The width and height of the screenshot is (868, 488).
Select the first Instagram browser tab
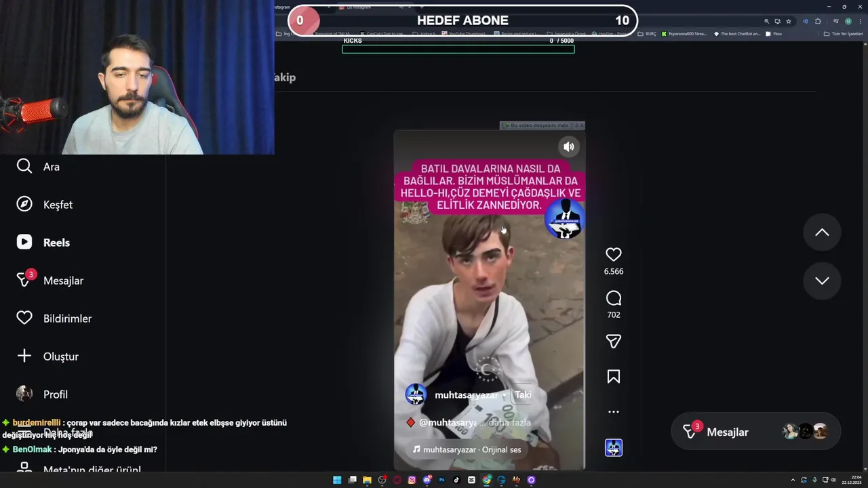[x=303, y=7]
